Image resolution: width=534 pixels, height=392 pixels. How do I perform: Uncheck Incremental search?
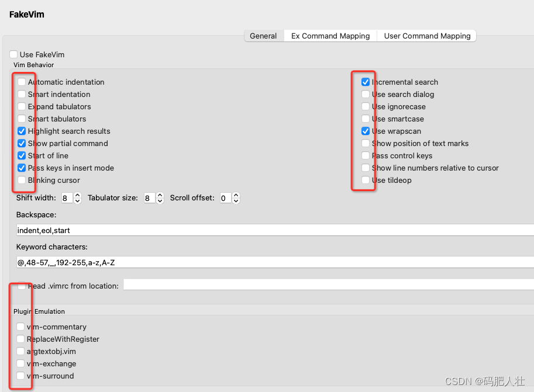point(366,82)
